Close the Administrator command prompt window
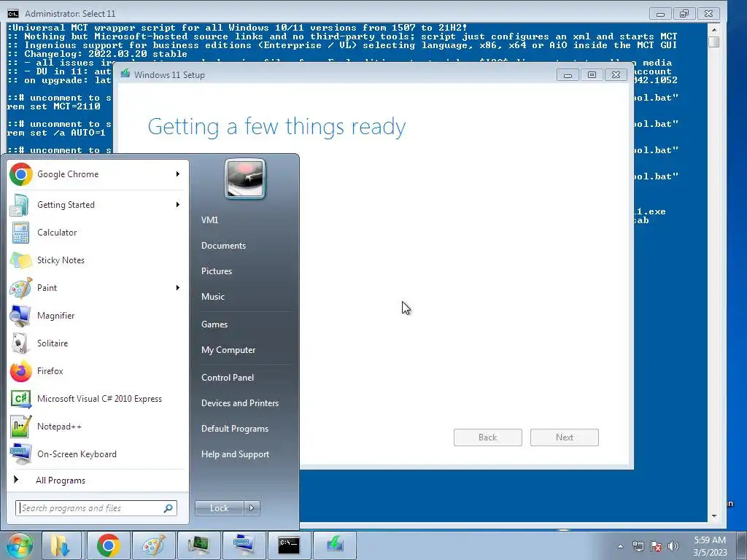 pos(708,14)
